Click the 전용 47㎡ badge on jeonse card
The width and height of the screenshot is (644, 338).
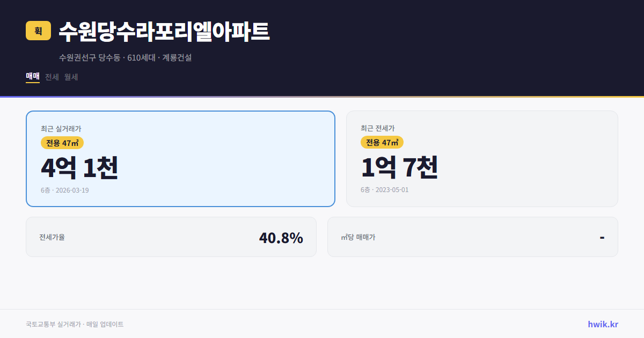(x=382, y=142)
